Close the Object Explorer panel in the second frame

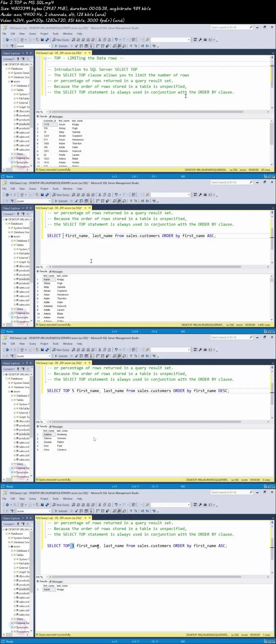coord(31,208)
